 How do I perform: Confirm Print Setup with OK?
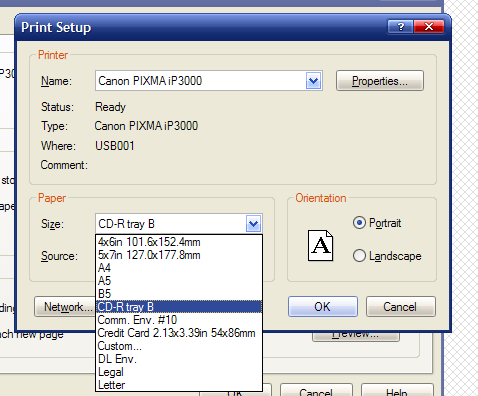pos(323,307)
